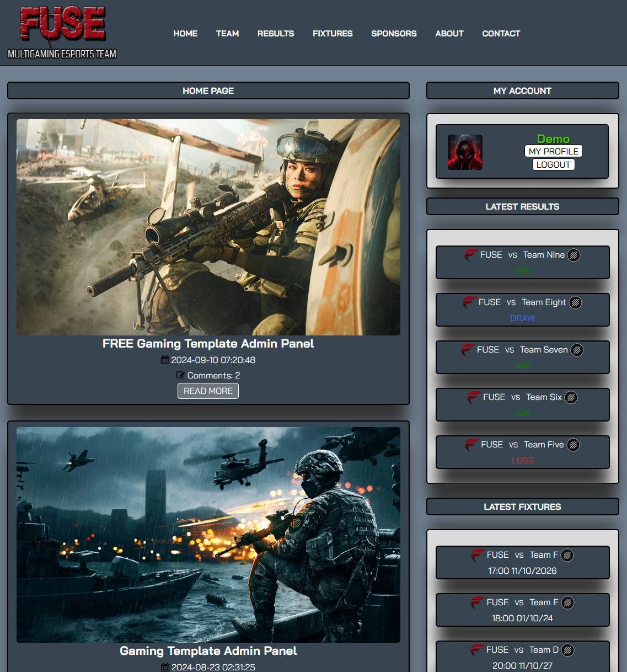
Task: Click the calendar icon next to the article date
Action: pos(164,360)
